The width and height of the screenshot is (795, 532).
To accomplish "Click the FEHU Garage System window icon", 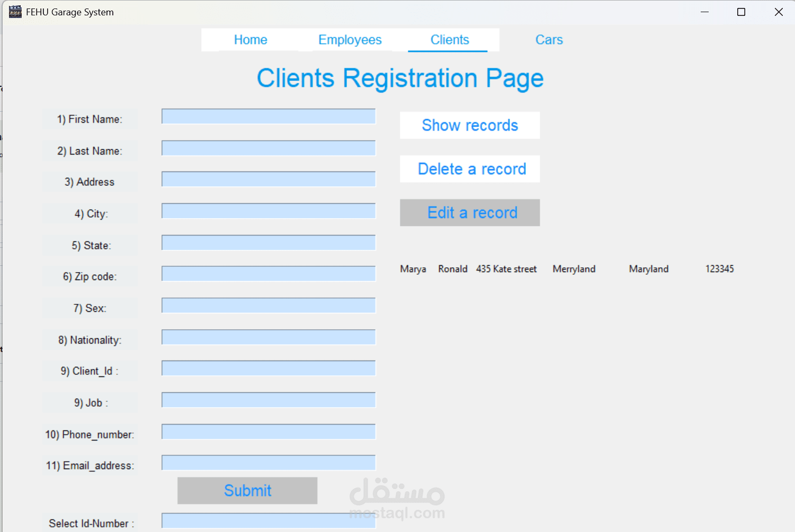I will (x=15, y=12).
